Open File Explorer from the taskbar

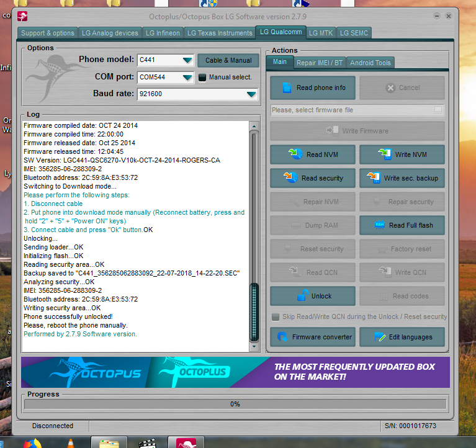click(109, 444)
